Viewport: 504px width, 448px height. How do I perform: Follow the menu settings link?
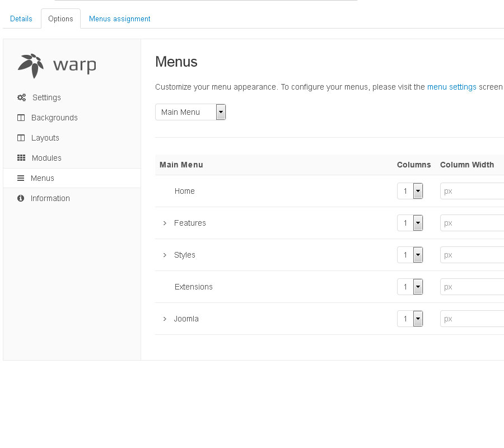pyautogui.click(x=451, y=87)
